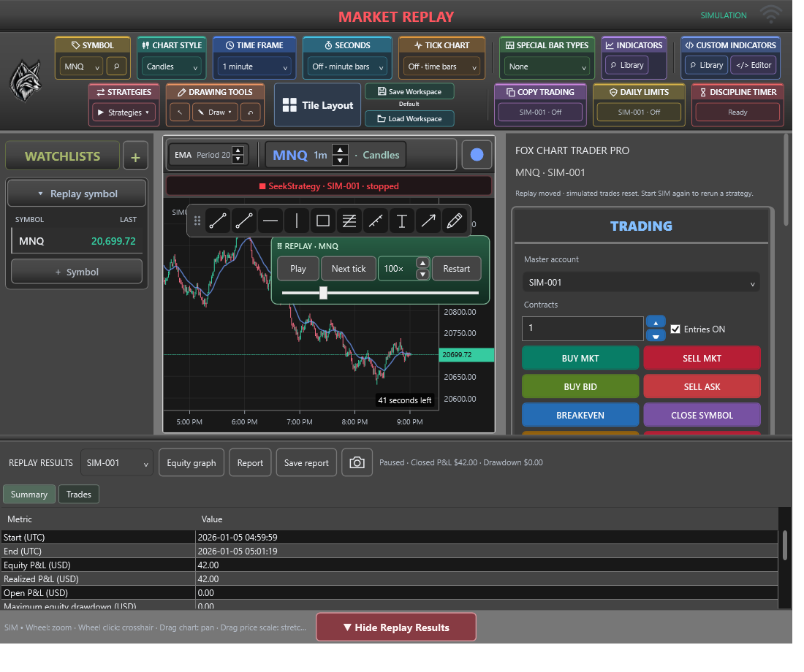The width and height of the screenshot is (804, 672).
Task: Click Next tick
Action: 349,269
